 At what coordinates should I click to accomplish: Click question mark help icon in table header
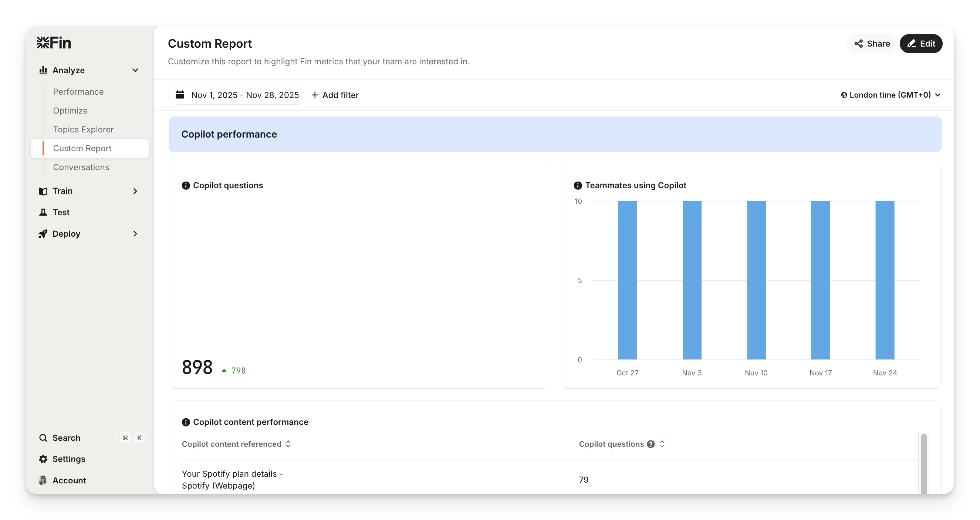650,444
